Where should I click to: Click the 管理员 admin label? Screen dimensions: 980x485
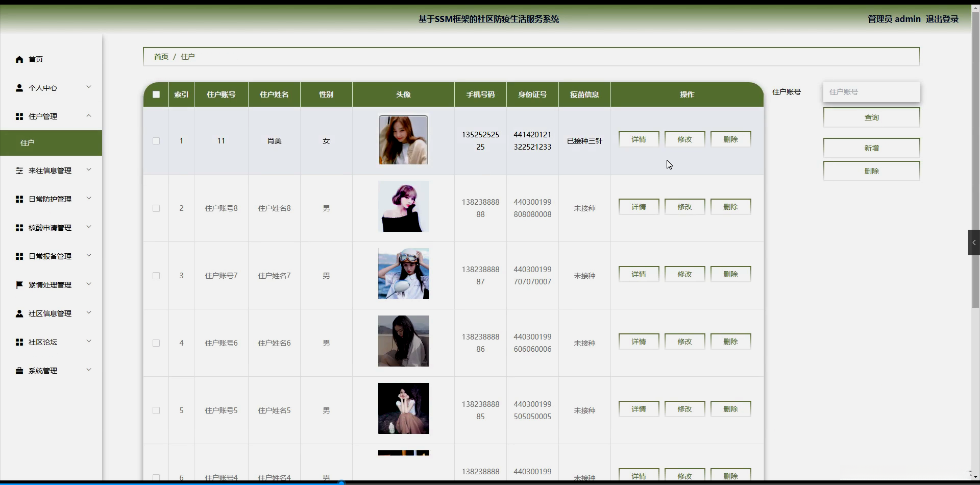tap(894, 19)
